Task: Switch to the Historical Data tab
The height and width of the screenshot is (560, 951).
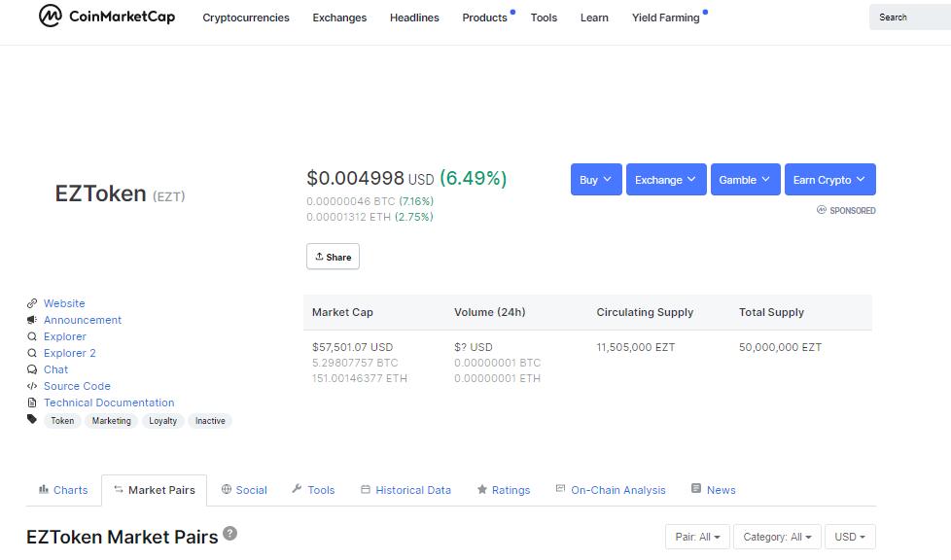Action: click(x=405, y=490)
